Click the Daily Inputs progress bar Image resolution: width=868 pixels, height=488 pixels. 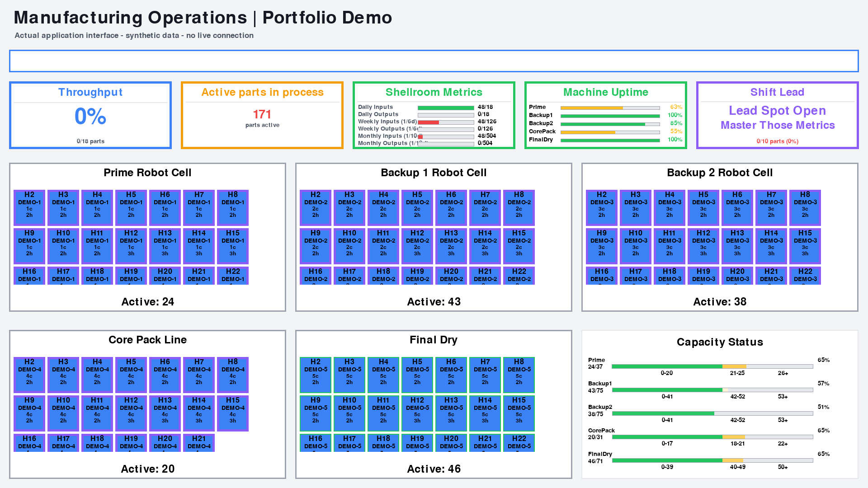pyautogui.click(x=446, y=108)
